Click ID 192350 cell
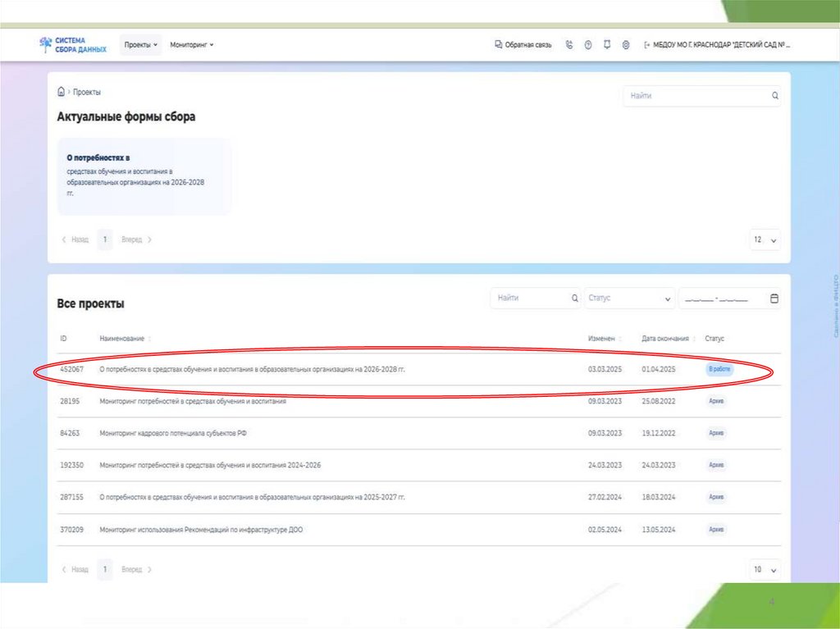Image resolution: width=840 pixels, height=629 pixels. pyautogui.click(x=72, y=465)
